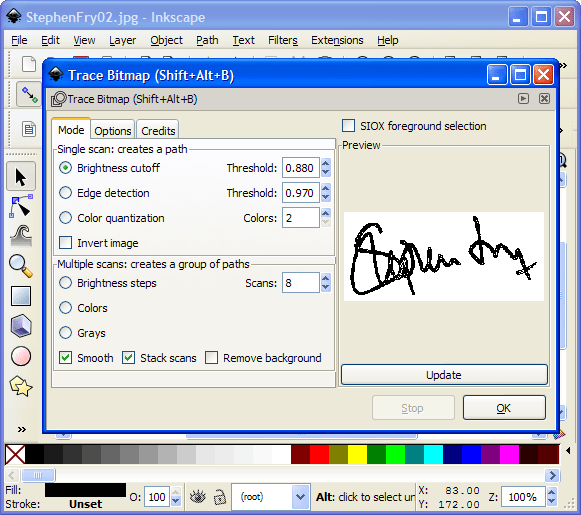Select the Node edit tool

[21, 206]
